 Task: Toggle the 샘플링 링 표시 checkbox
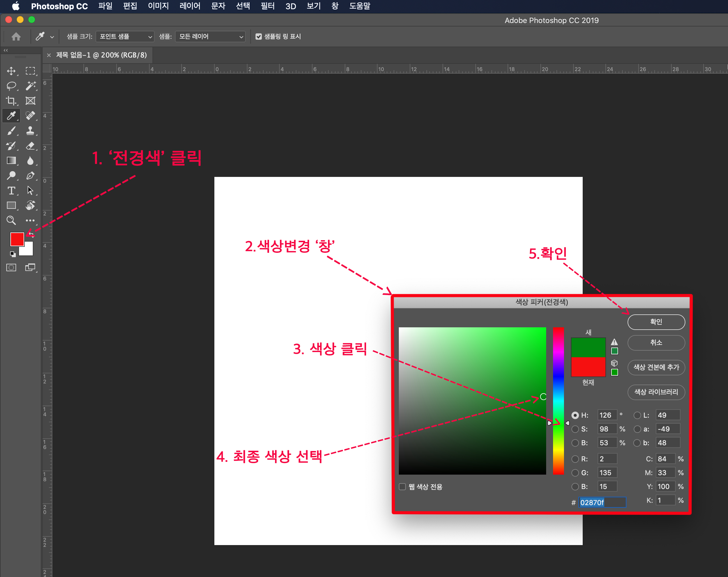point(259,37)
